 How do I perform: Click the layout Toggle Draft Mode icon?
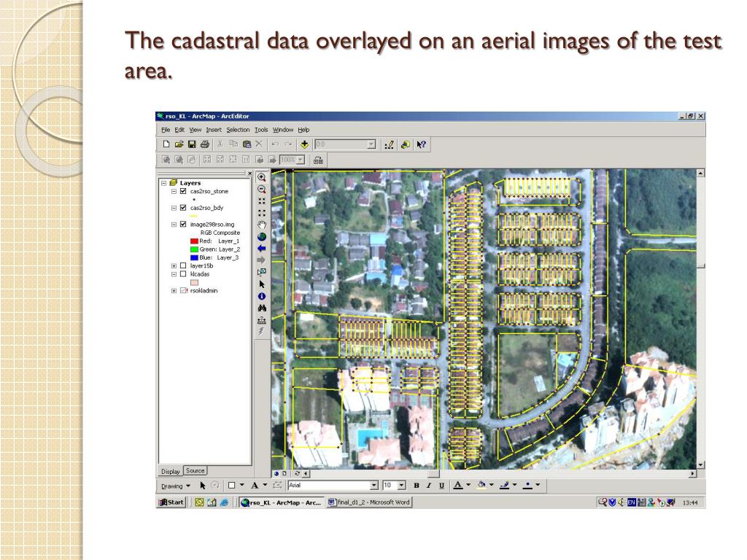pyautogui.click(x=318, y=160)
